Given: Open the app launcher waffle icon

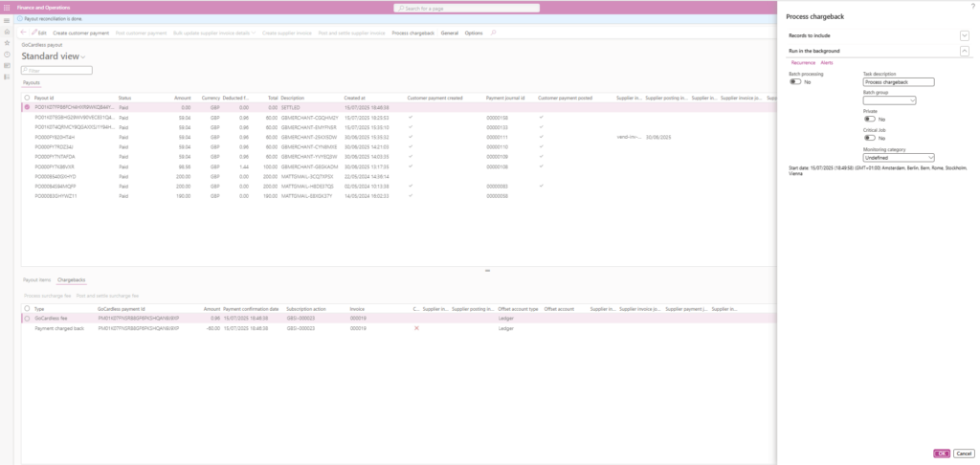Looking at the screenshot, I should 7,8.
